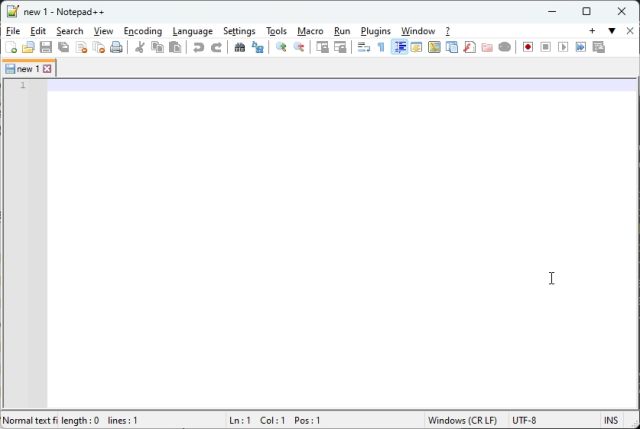Close the "new 1" tab with red X
The image size is (640, 429).
(x=47, y=69)
